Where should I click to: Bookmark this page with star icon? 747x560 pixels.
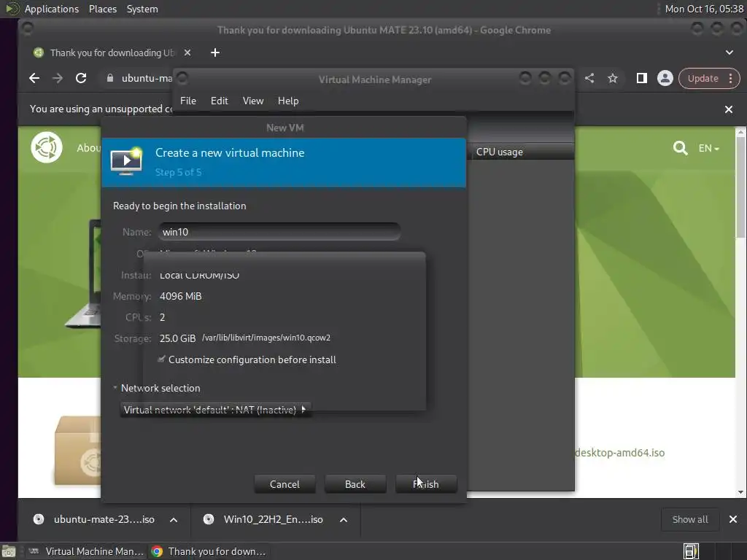pos(613,78)
